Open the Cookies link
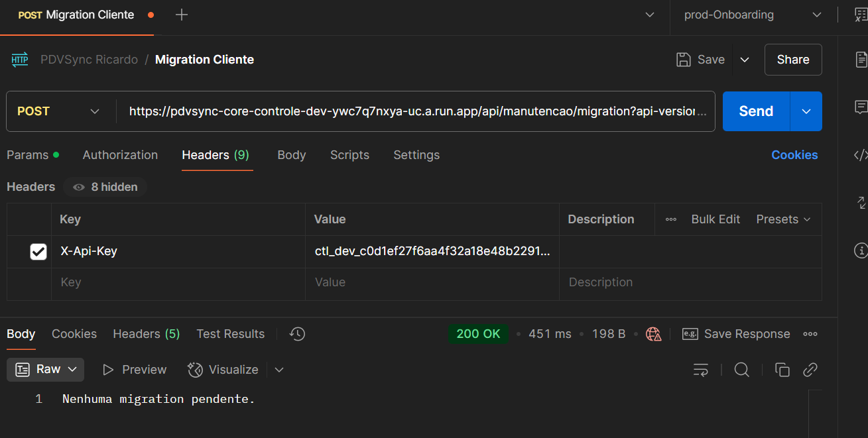Screen dimensions: 868x438 coord(794,155)
